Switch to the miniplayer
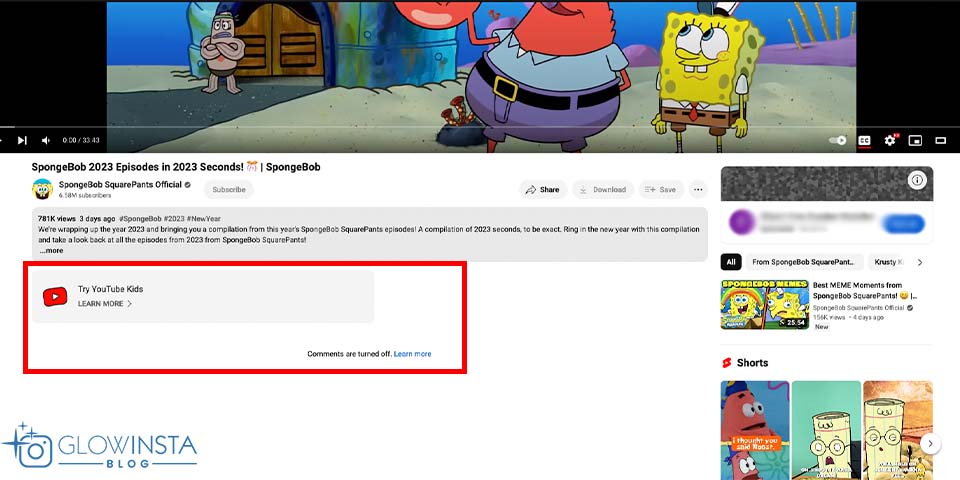This screenshot has width=960, height=480. 915,140
